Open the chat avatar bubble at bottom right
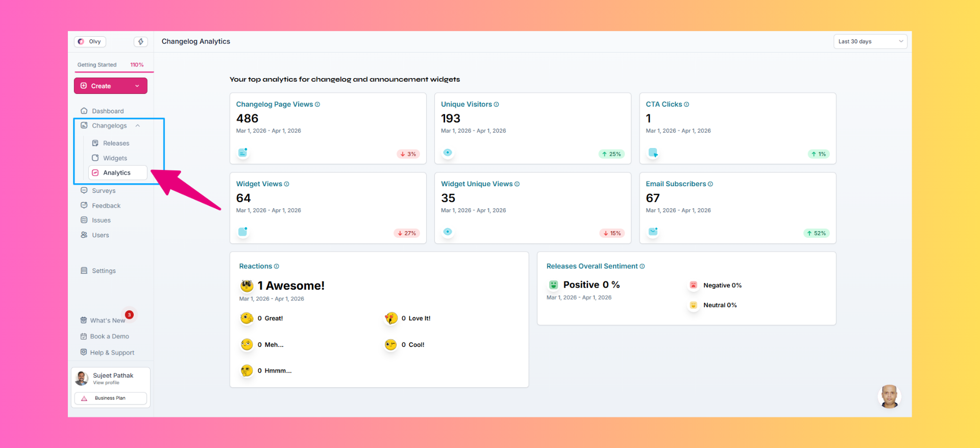Viewport: 980px width, 448px height. [x=889, y=396]
